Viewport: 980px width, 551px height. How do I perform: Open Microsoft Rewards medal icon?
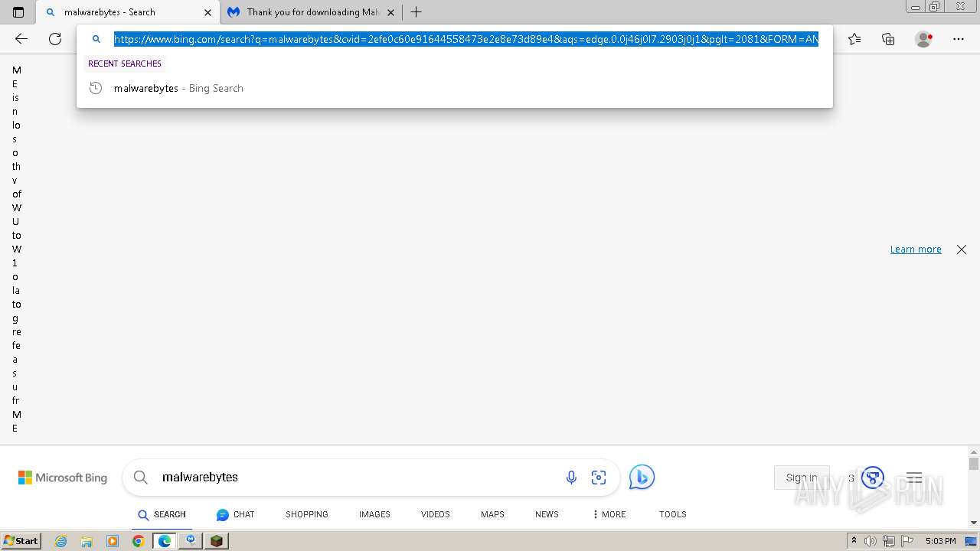pyautogui.click(x=873, y=478)
